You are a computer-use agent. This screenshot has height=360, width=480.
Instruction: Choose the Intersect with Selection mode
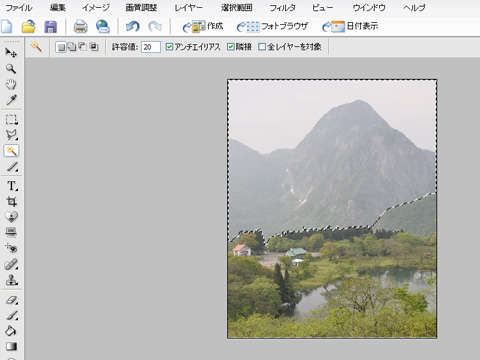94,47
